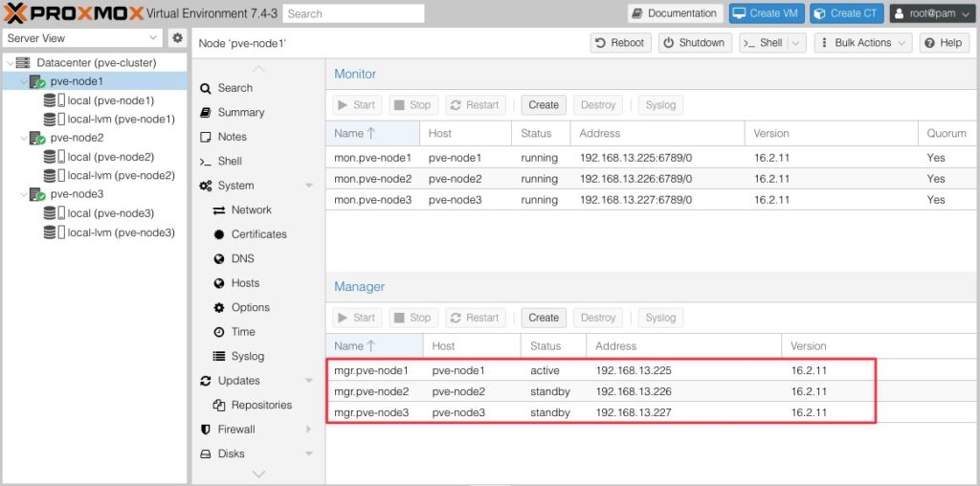
Task: Click the Help button
Action: [944, 42]
